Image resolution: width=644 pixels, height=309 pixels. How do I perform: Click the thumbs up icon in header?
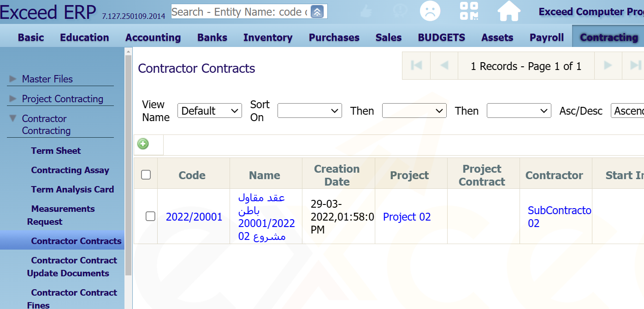click(x=367, y=11)
